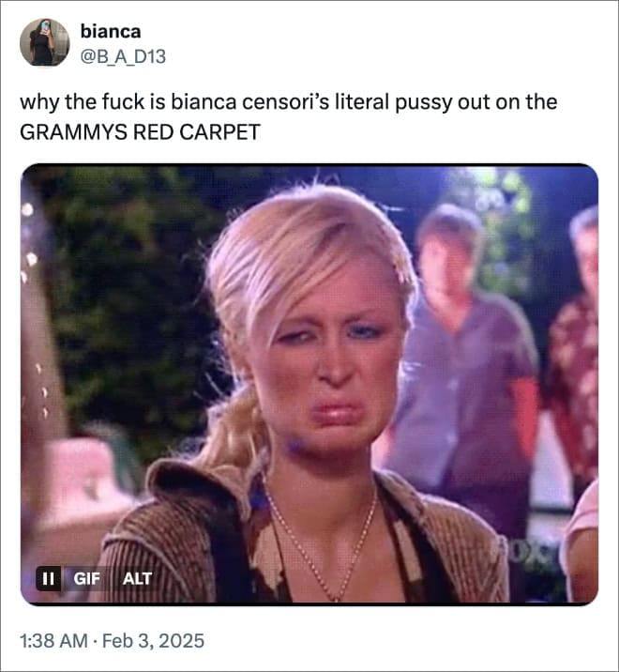Click the gold necklace in the GIF
Viewport: 619px width, 672px height.
[322, 544]
